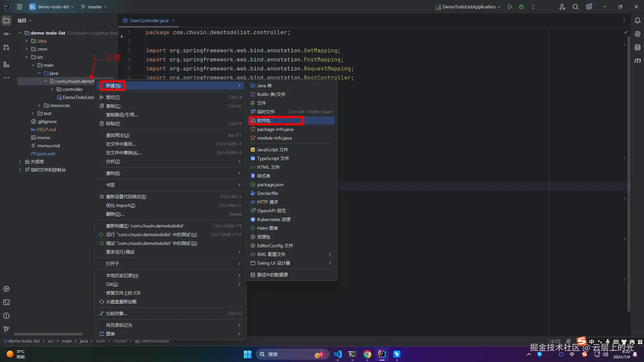Expand the resources folder

(x=39, y=105)
